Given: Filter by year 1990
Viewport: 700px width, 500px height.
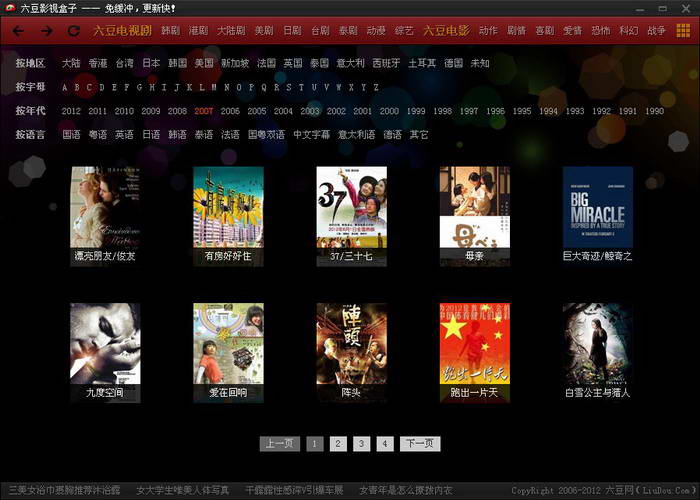Looking at the screenshot, I should coord(654,111).
